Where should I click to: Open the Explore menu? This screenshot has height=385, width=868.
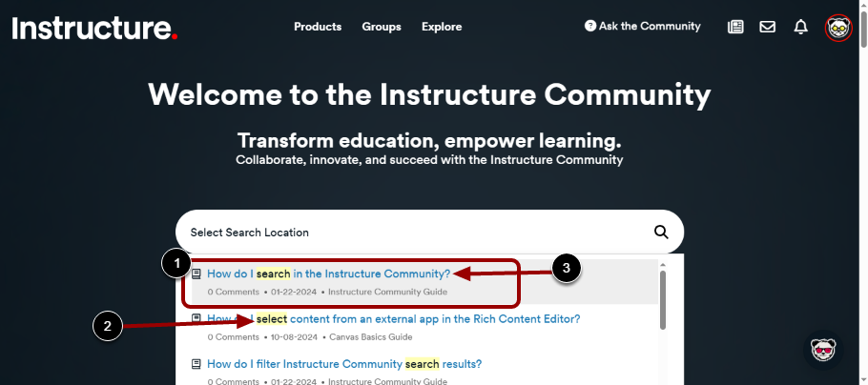[x=442, y=27]
